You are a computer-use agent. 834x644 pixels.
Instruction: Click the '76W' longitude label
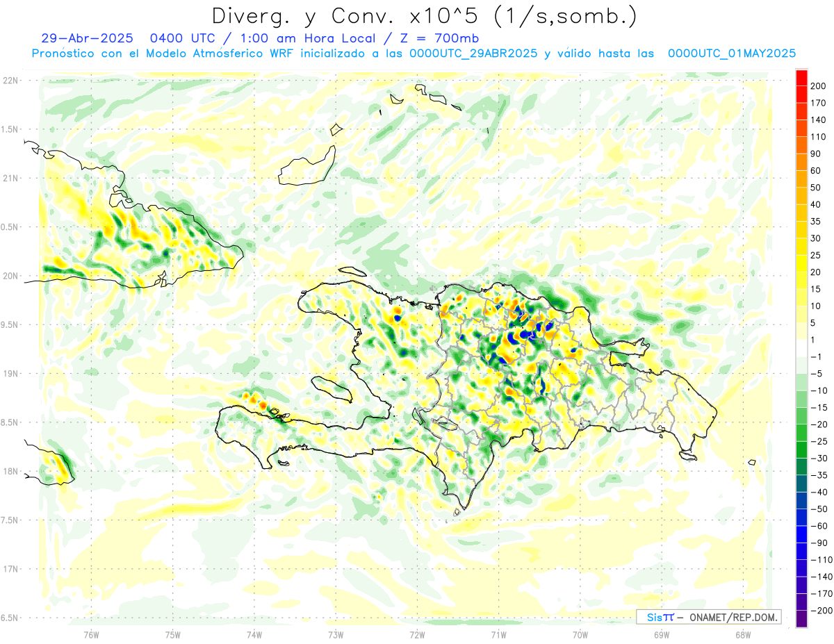(x=91, y=634)
